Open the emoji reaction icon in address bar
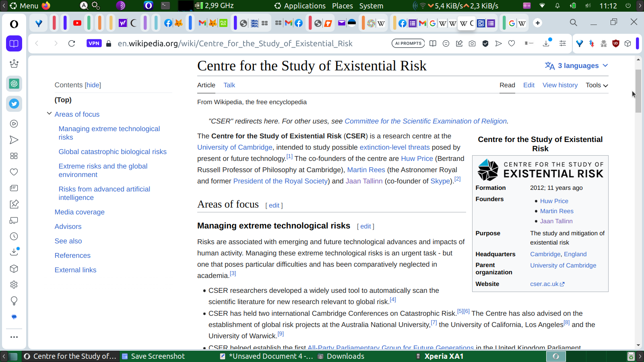The image size is (644, 362). coord(446,43)
